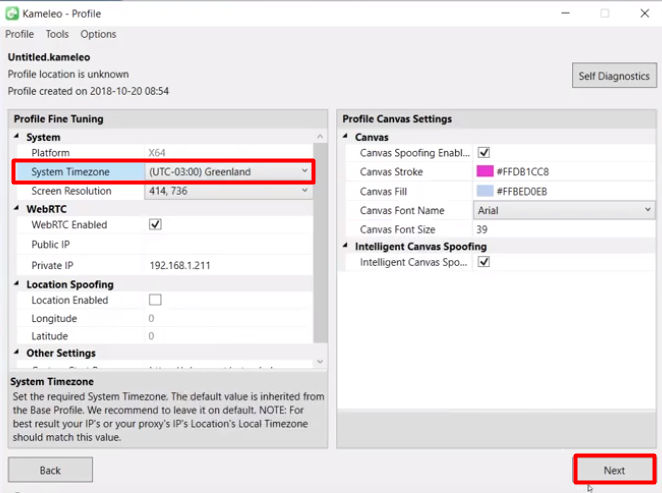Select the Platform row label
The image size is (662, 493).
pyautogui.click(x=51, y=153)
